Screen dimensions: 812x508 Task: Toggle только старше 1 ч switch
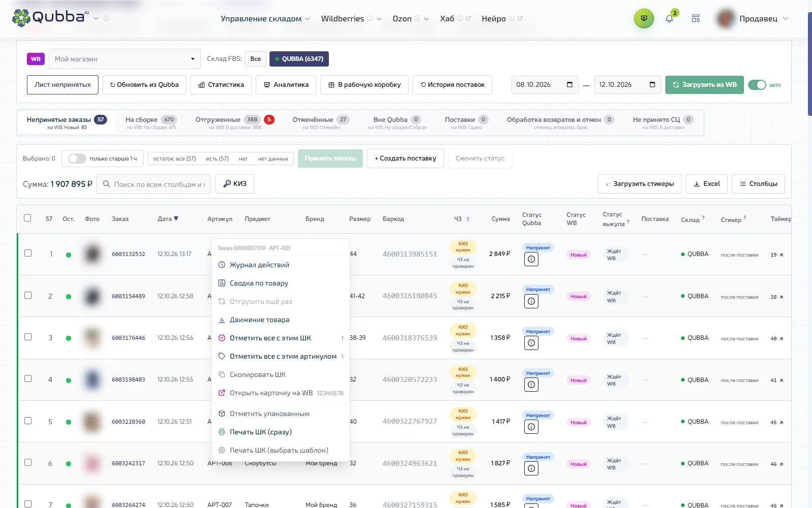click(77, 158)
